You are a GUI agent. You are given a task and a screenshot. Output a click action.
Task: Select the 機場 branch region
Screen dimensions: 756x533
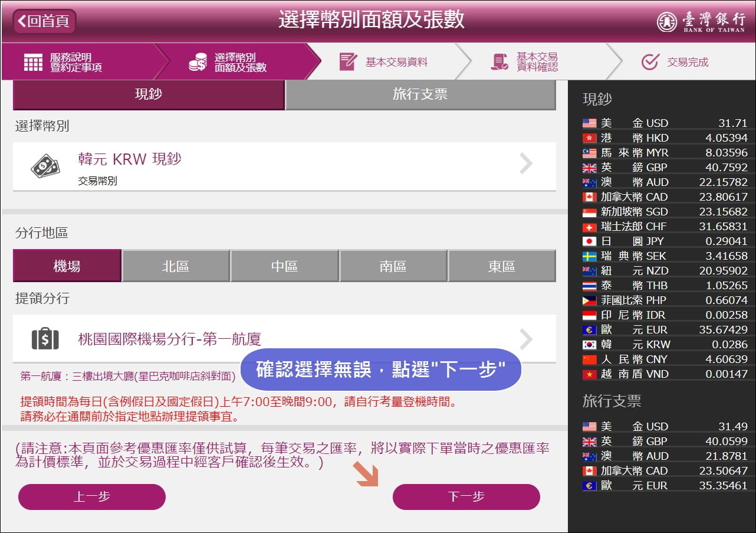coord(67,266)
